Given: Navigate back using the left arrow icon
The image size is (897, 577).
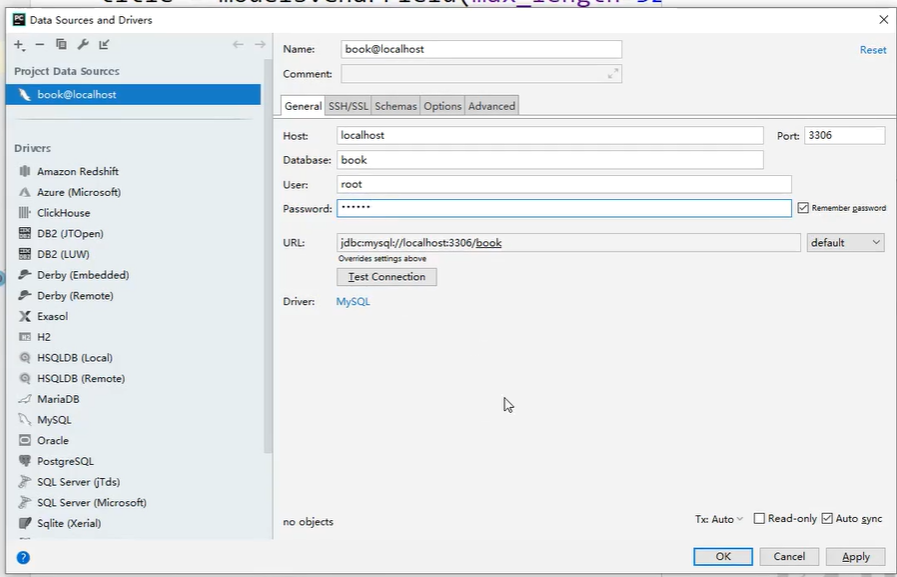Looking at the screenshot, I should click(x=239, y=44).
